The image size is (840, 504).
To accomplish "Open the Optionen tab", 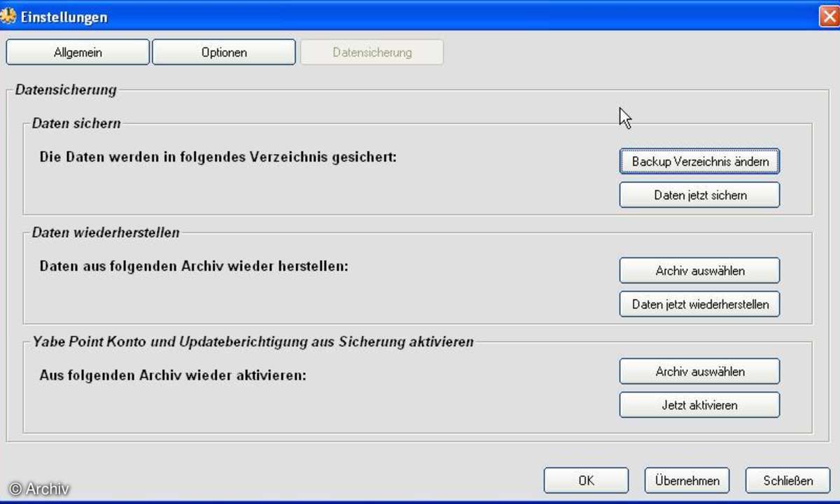I will pos(224,52).
